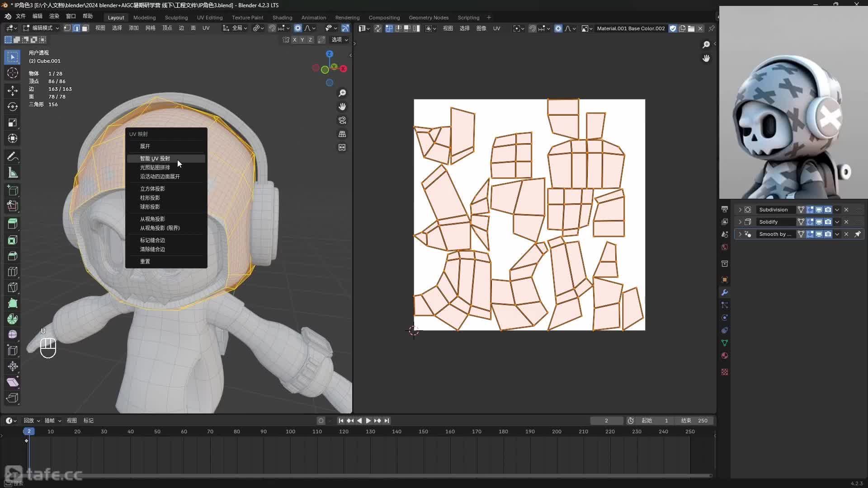Select the Move tool in viewport toolbar
Screen dimensions: 868x488
pos(13,90)
